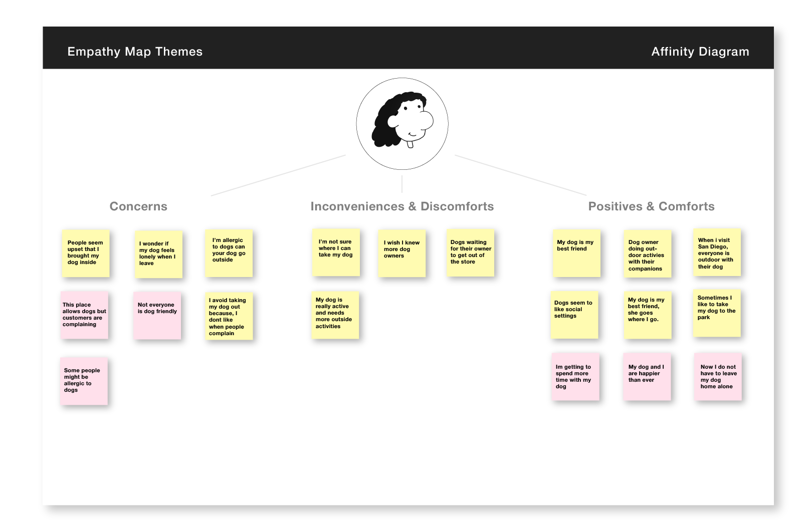Select note 'I'm allergic to dogs can your dog go outside'

pyautogui.click(x=229, y=253)
